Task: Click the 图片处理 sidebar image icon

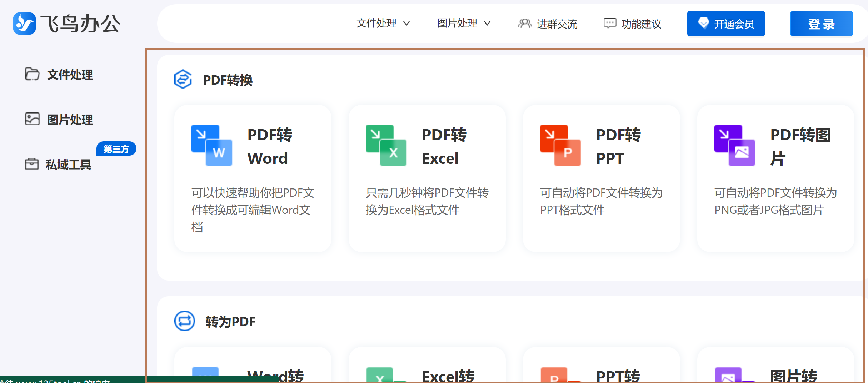Action: coord(32,119)
